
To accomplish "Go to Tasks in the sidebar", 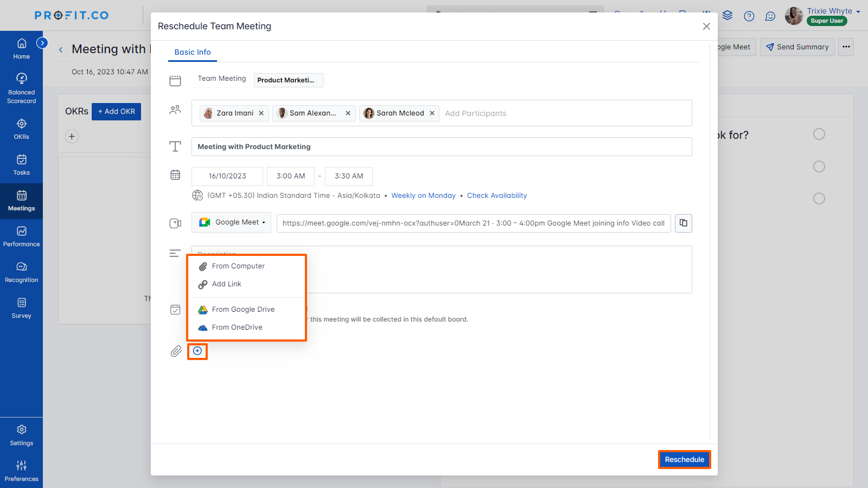I will pos(21,165).
